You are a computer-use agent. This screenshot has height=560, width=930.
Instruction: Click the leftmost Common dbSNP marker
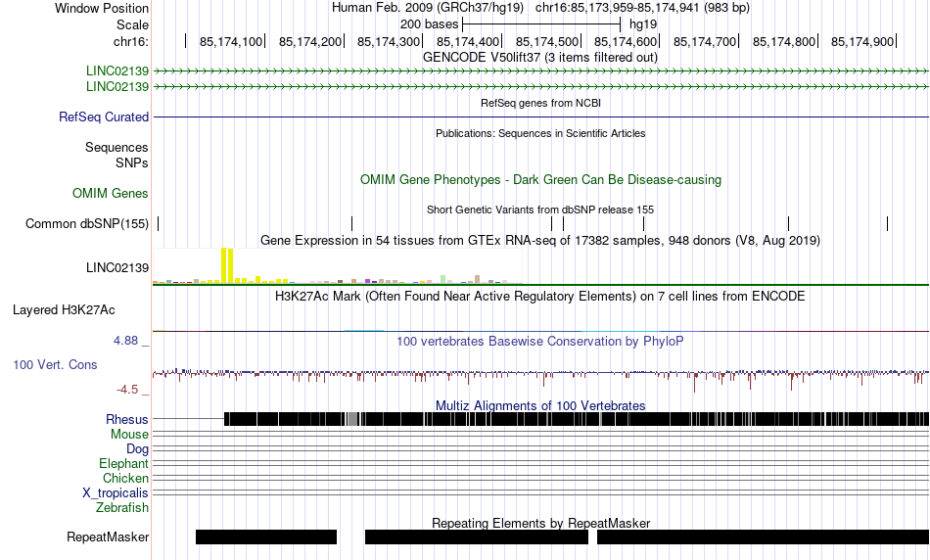[x=159, y=223]
